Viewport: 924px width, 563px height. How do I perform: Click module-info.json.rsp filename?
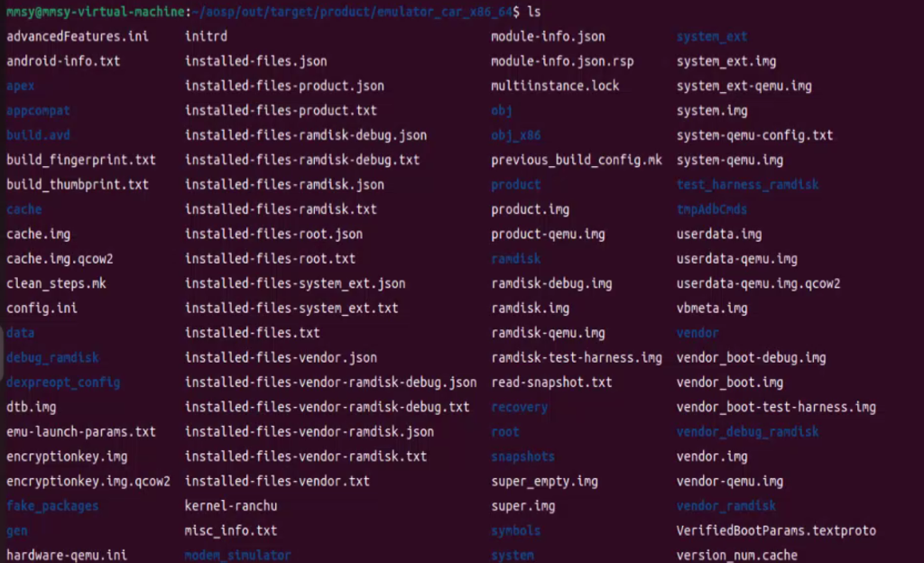(562, 61)
